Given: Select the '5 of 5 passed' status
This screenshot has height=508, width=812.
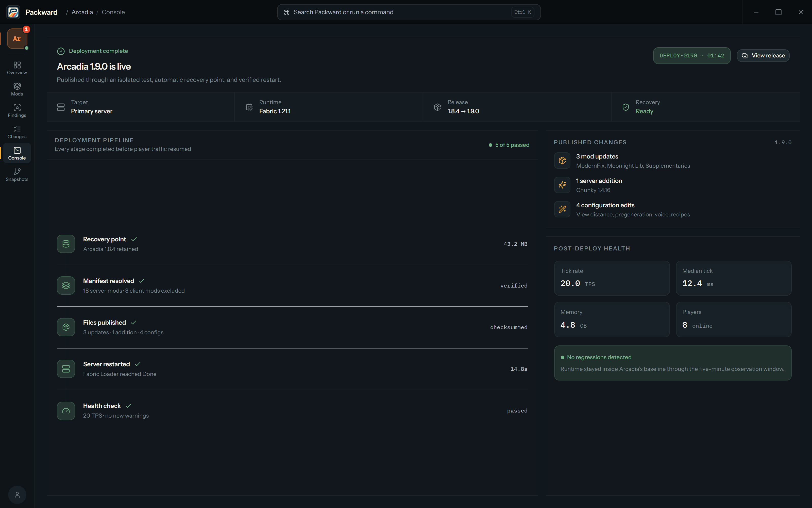Looking at the screenshot, I should click(x=509, y=145).
